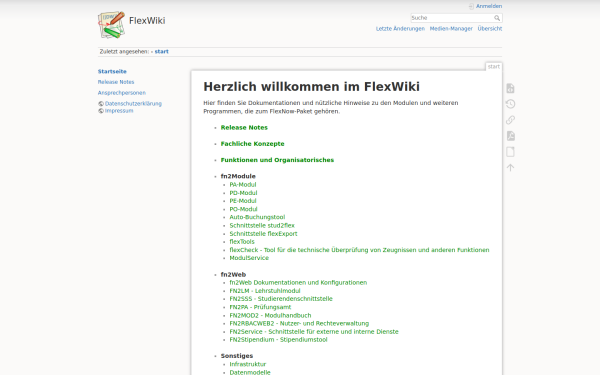
Task: Open FN2SSS - Studierendenschnittstelle
Action: pyautogui.click(x=281, y=299)
